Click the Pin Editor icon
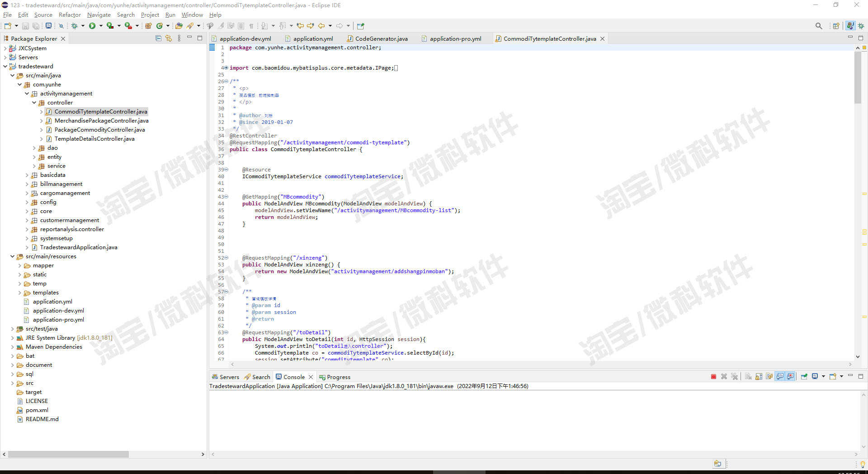The width and height of the screenshot is (868, 474). [360, 26]
